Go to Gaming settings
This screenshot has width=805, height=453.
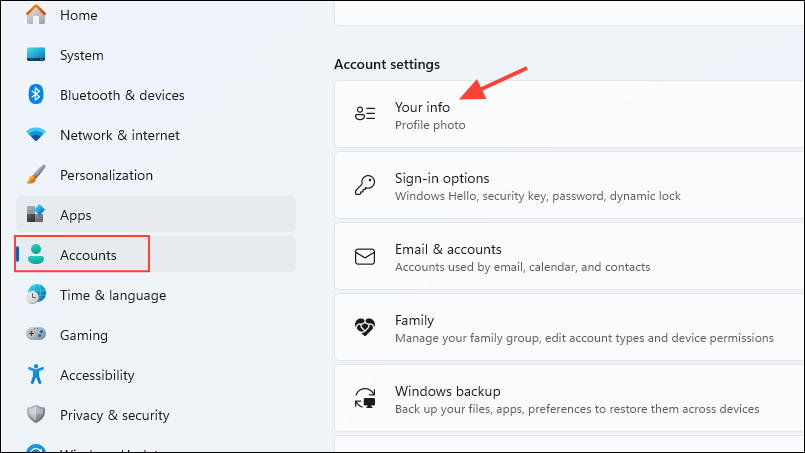[x=156, y=334]
